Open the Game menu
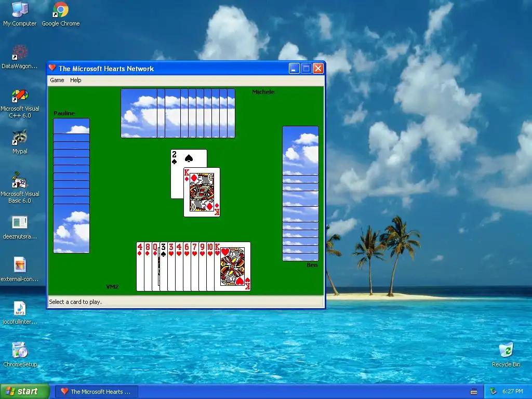532x399 pixels. click(57, 80)
